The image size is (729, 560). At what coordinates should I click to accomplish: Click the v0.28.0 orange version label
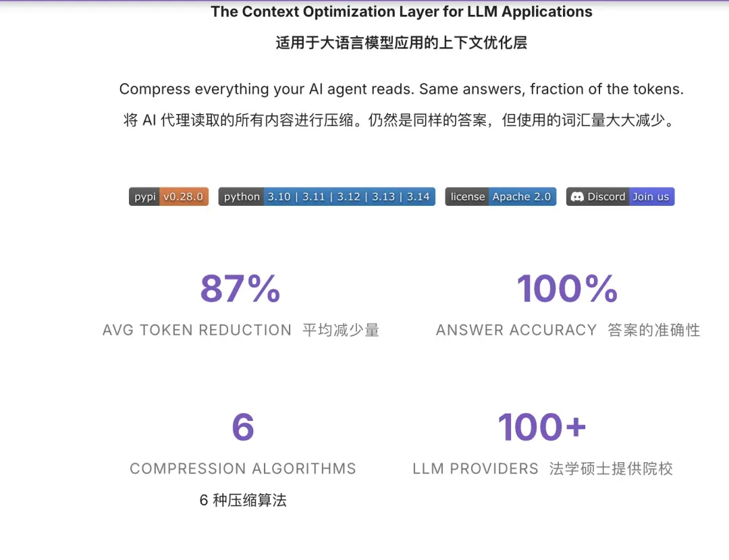coord(184,196)
